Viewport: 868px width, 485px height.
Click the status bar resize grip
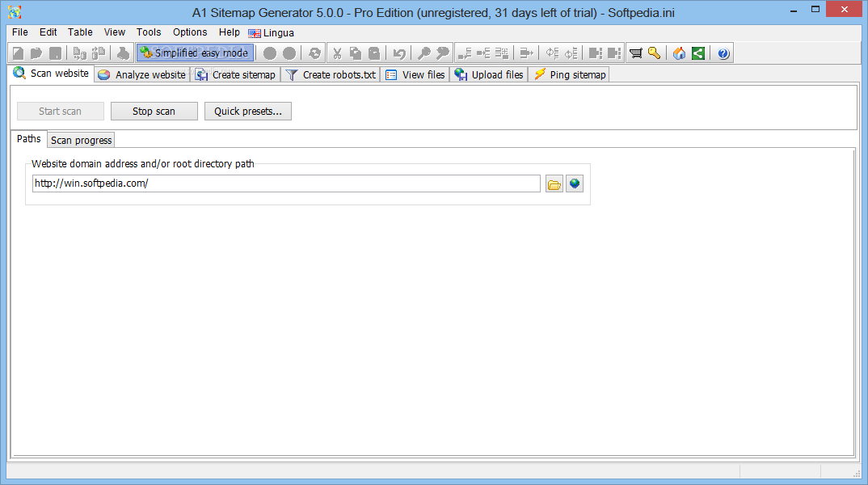click(857, 473)
